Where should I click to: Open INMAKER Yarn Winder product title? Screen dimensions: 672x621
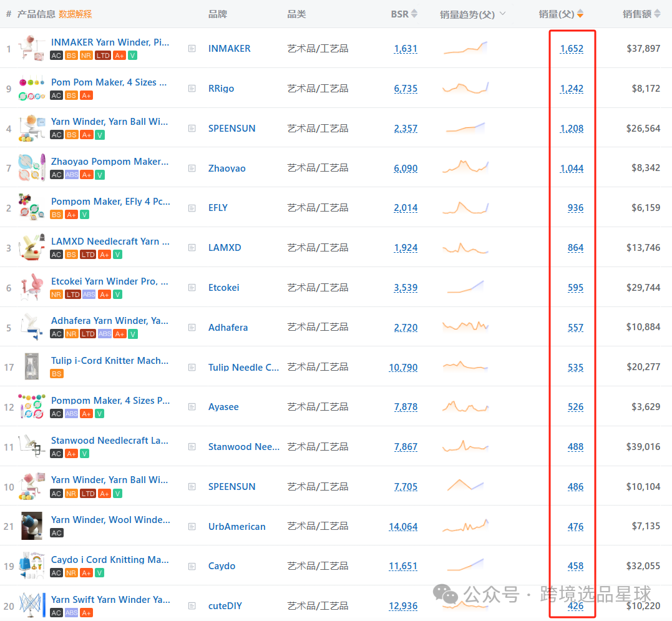[110, 42]
